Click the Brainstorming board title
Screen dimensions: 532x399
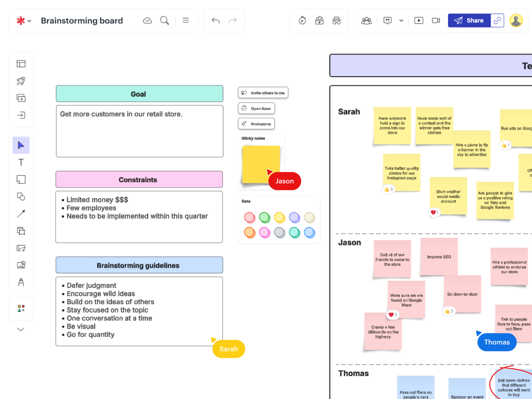pyautogui.click(x=82, y=21)
